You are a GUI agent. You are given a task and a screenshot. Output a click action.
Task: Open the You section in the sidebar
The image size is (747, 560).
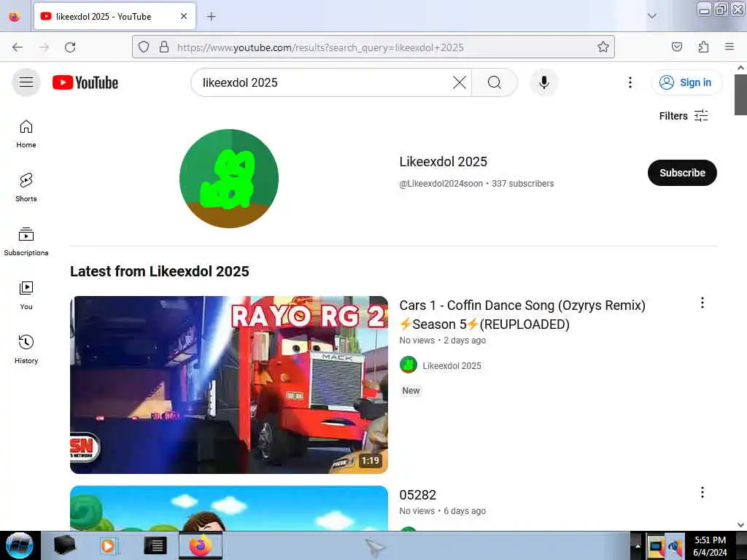26,296
